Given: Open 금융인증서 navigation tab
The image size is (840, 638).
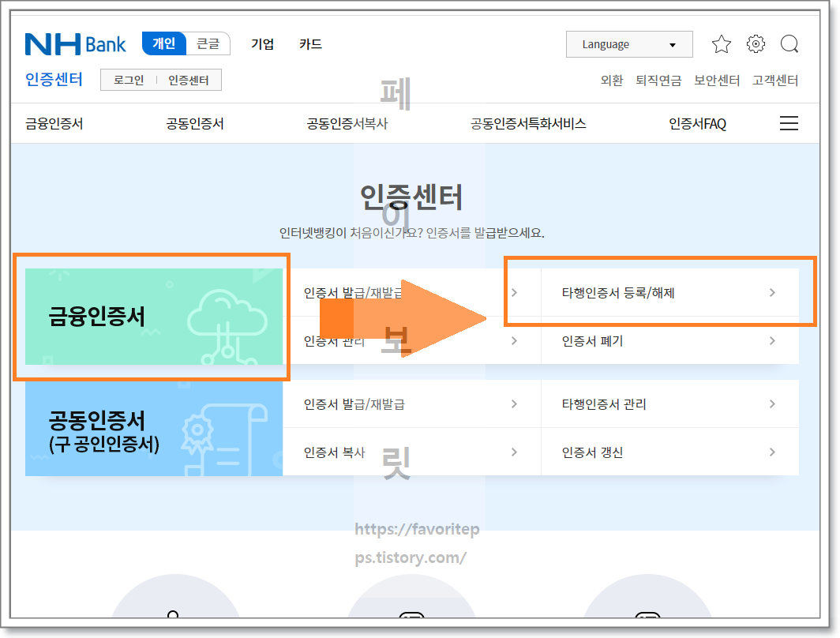Looking at the screenshot, I should [x=54, y=124].
